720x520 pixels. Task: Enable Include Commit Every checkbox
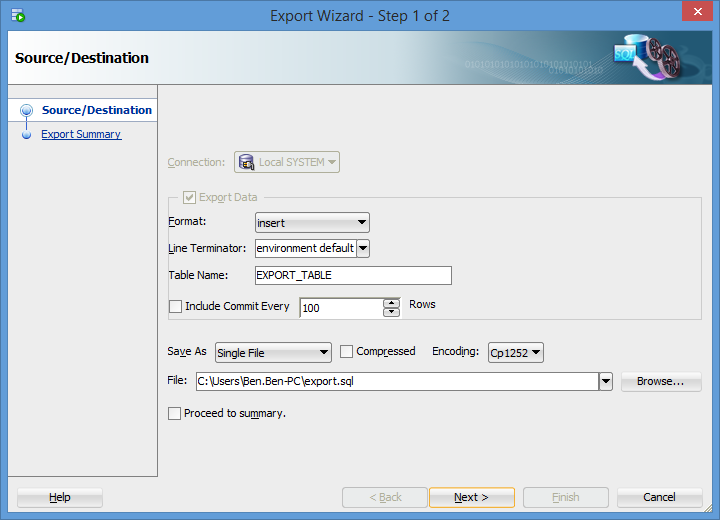pyautogui.click(x=176, y=307)
